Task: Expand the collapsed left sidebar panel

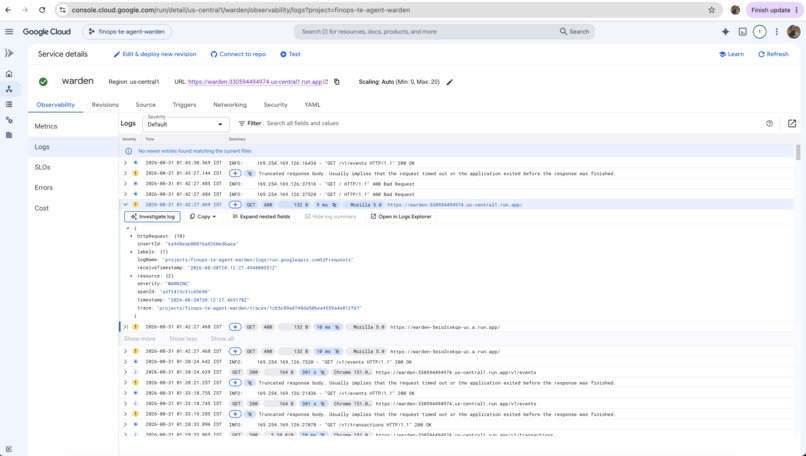Action: click(x=9, y=53)
